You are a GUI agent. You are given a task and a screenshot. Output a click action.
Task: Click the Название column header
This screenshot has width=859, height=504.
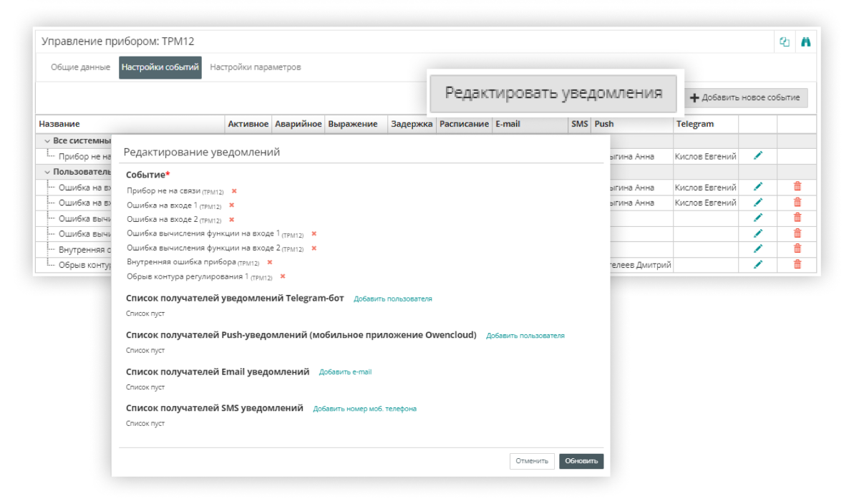(x=130, y=124)
